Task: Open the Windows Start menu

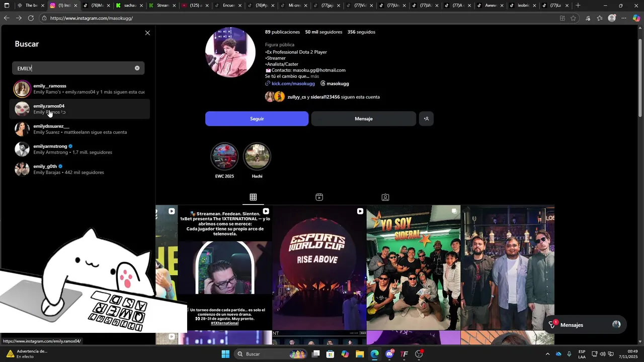Action: coord(225,354)
